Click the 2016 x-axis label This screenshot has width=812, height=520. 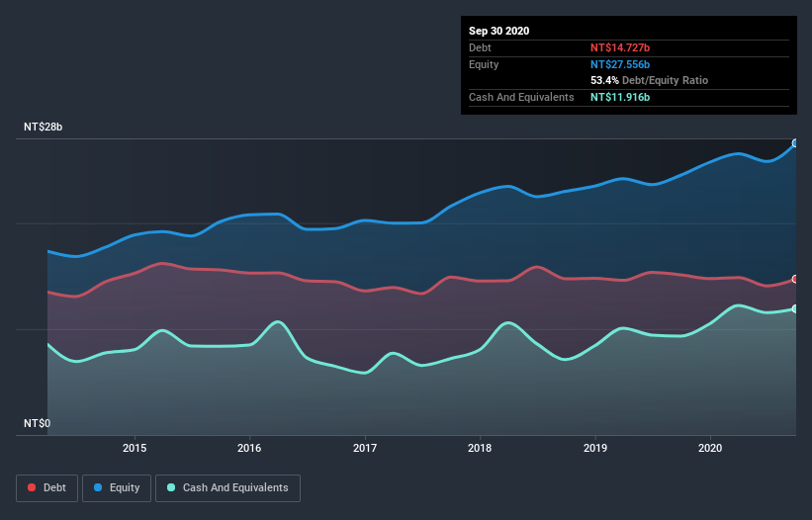[249, 448]
